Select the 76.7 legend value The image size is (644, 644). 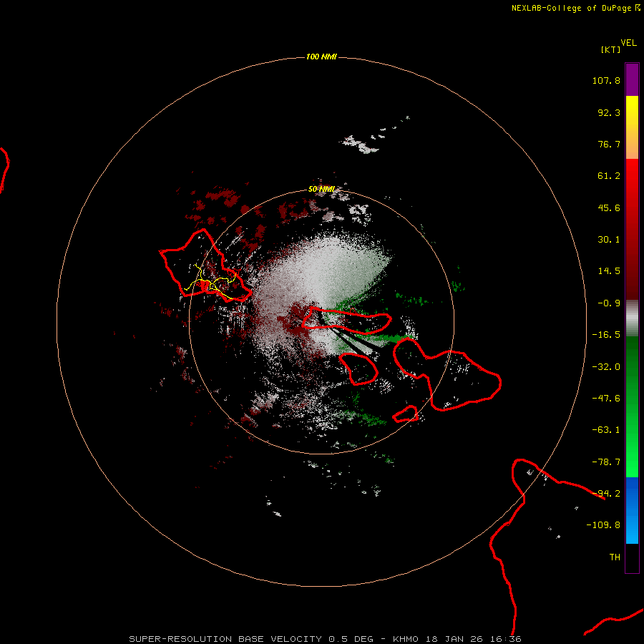point(609,144)
